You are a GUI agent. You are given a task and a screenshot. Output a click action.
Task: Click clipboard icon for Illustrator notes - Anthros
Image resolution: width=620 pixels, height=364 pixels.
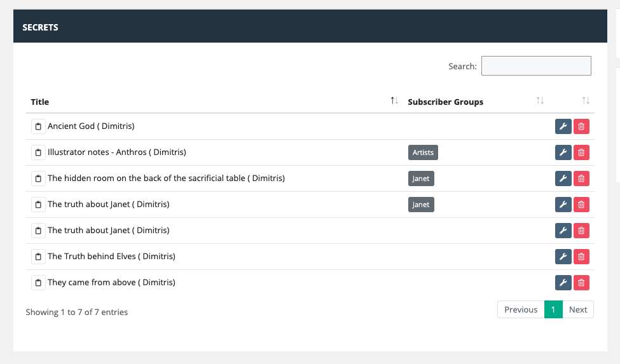(x=38, y=152)
